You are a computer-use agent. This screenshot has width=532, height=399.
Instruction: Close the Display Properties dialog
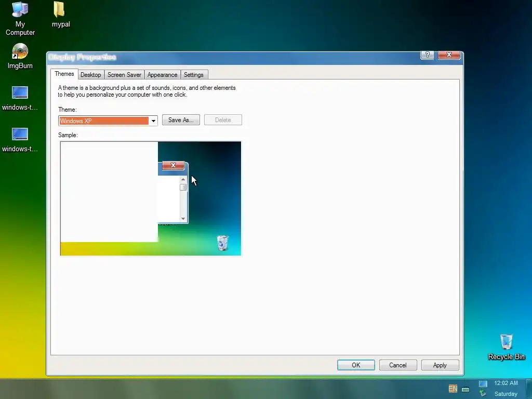click(449, 55)
